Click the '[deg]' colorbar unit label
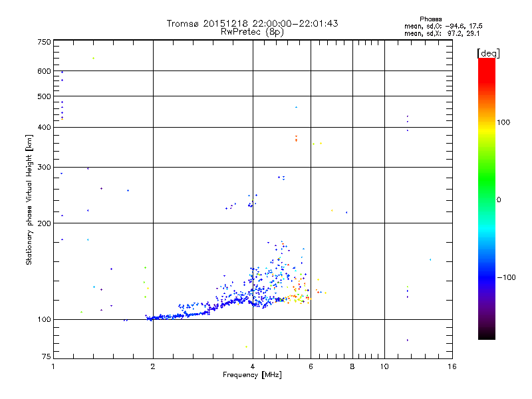The image size is (532, 399). [488, 53]
